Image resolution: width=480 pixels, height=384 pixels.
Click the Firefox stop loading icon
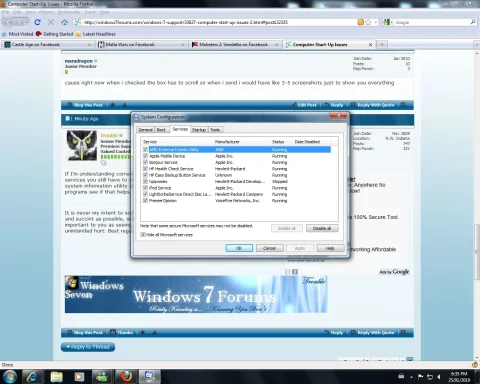(51, 22)
